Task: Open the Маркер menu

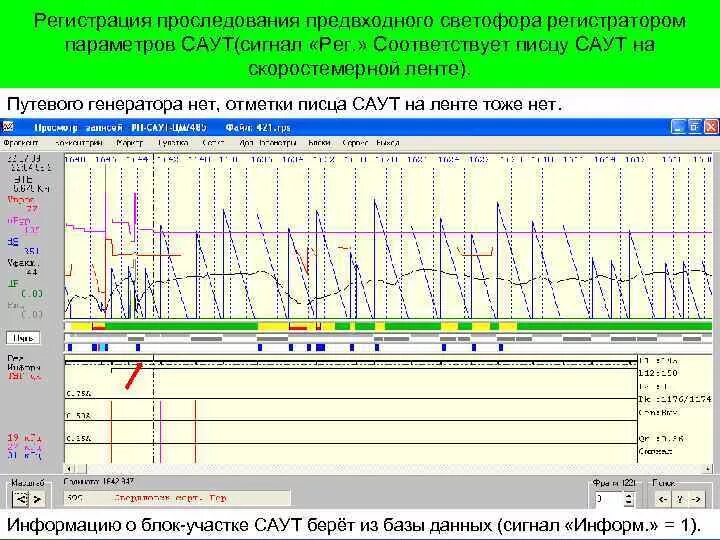Action: 129,143
